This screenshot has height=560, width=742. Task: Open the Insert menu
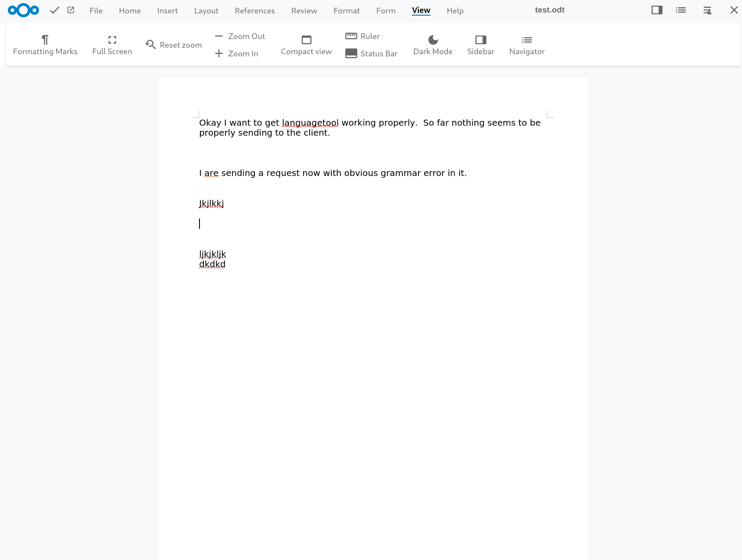coord(167,10)
